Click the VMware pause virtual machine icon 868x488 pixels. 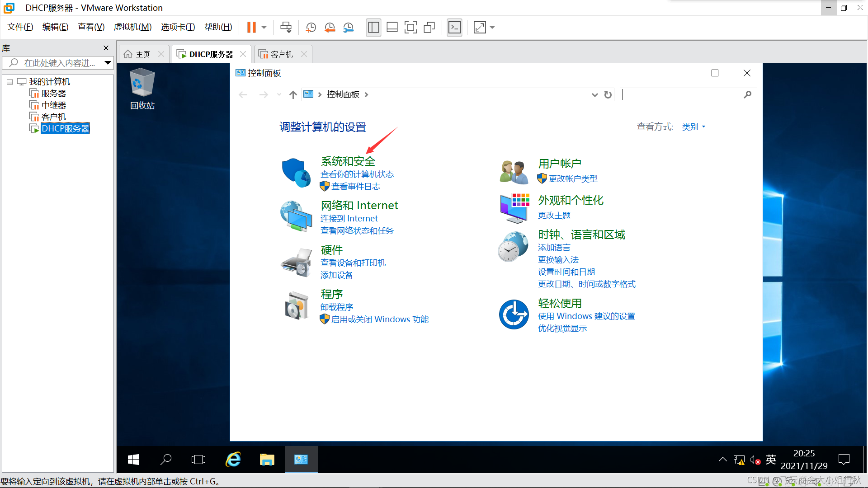point(251,28)
